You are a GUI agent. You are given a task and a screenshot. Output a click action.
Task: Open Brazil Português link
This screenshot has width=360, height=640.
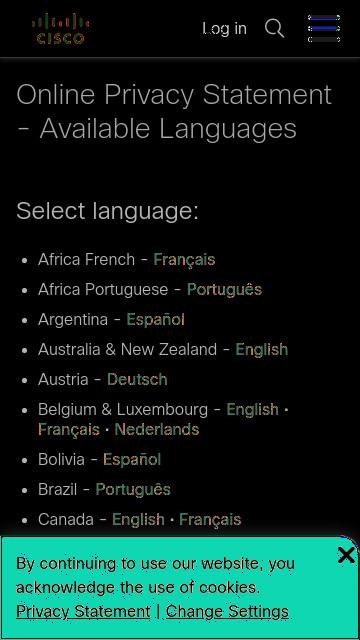(x=133, y=489)
